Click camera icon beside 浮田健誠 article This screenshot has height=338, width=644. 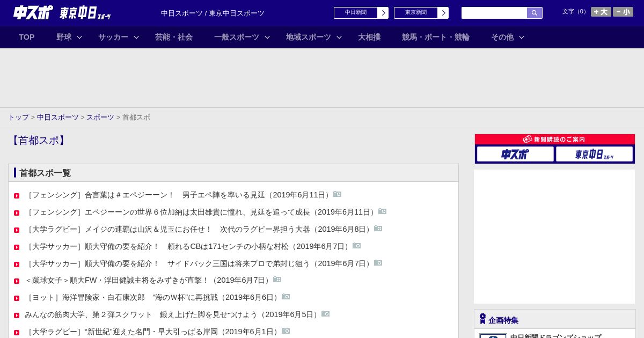277,280
